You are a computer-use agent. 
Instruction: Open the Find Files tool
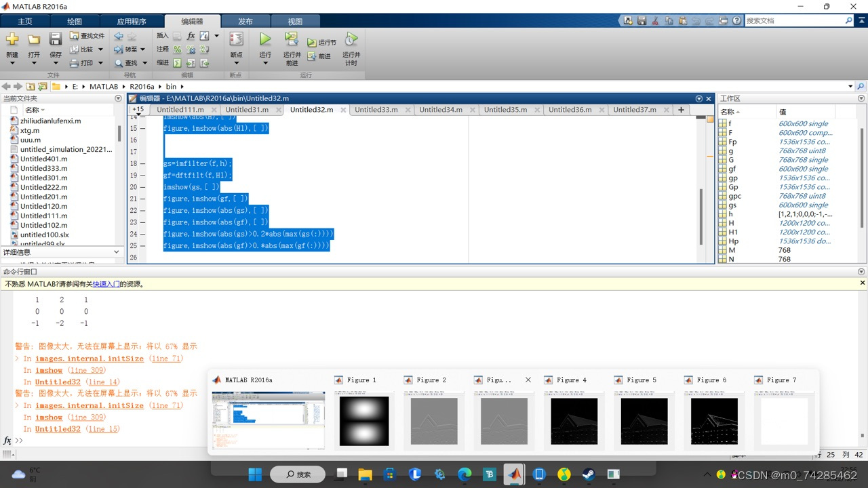(86, 35)
